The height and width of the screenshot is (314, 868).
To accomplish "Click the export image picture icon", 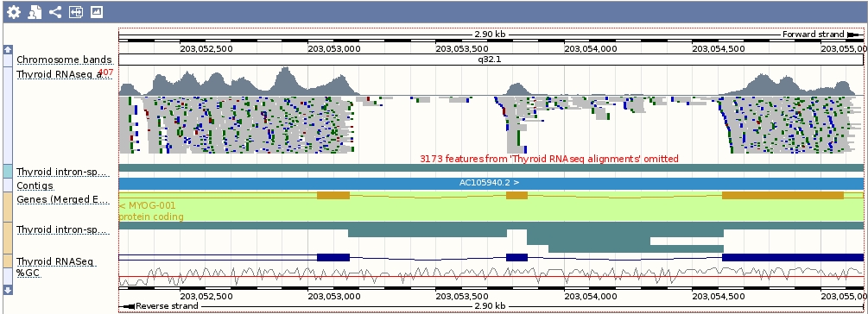I will (x=97, y=12).
